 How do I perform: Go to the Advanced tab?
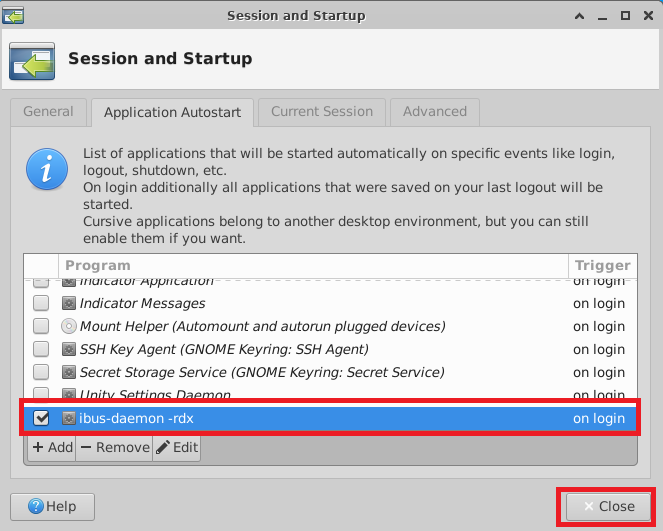pyautogui.click(x=434, y=112)
